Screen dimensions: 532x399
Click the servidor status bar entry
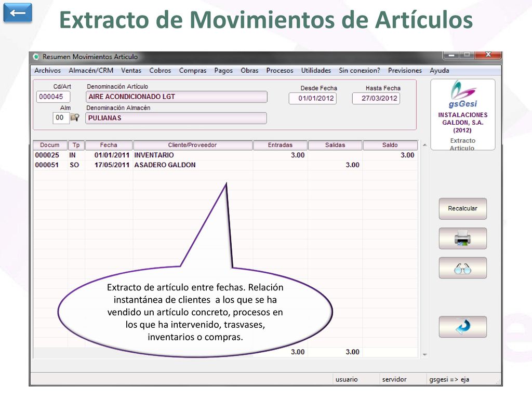[394, 379]
